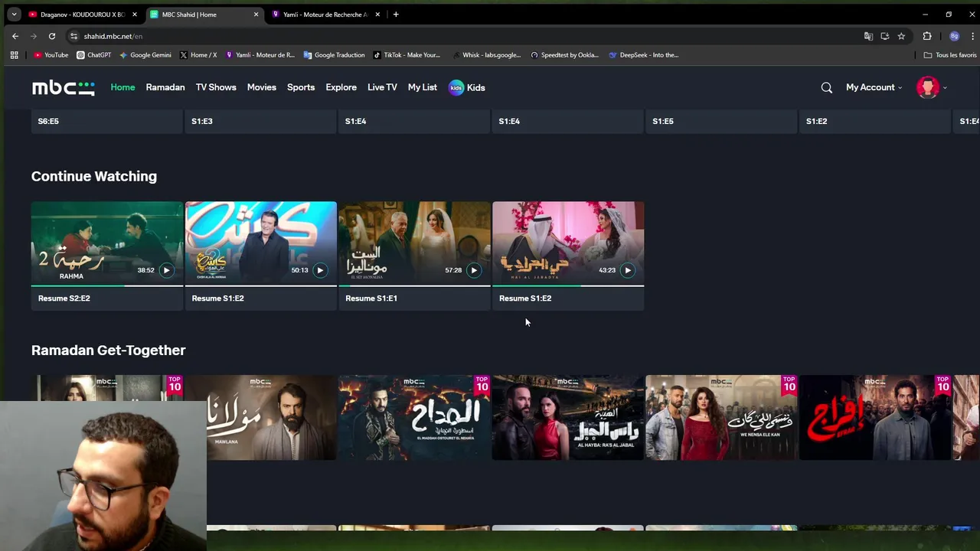Open ChatGPT bookmark
This screenshot has height=551, width=980.
[x=94, y=55]
